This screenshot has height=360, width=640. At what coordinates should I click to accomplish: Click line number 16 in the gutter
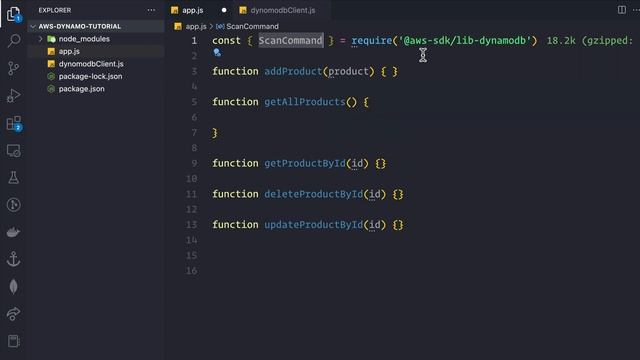click(x=191, y=271)
